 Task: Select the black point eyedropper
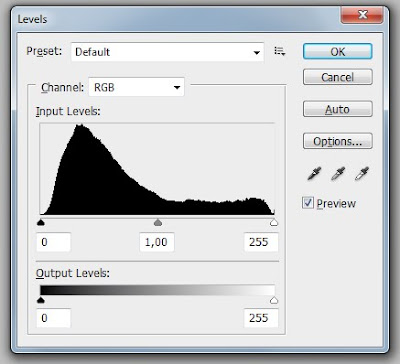314,173
